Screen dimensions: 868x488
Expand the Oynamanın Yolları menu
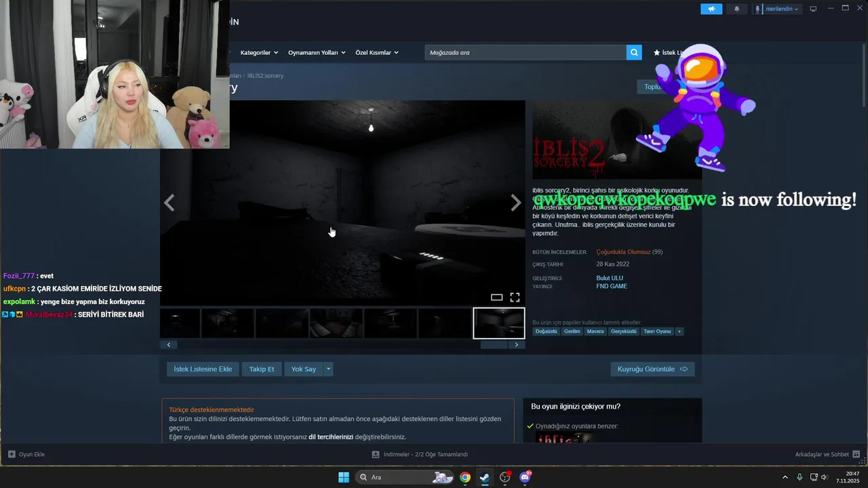317,52
